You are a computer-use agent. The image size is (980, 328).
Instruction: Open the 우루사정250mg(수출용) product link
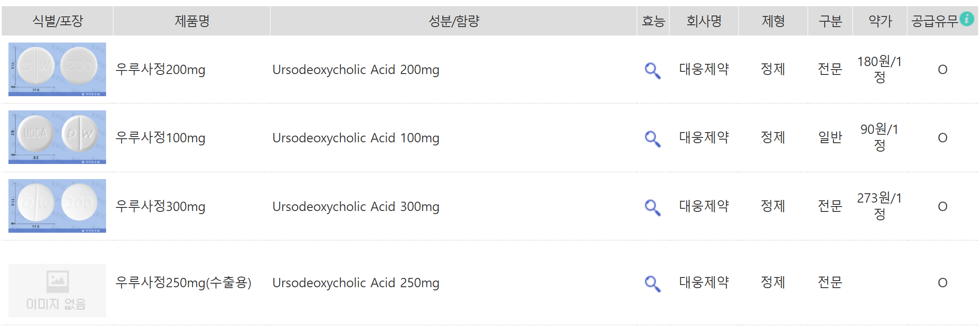click(x=185, y=282)
